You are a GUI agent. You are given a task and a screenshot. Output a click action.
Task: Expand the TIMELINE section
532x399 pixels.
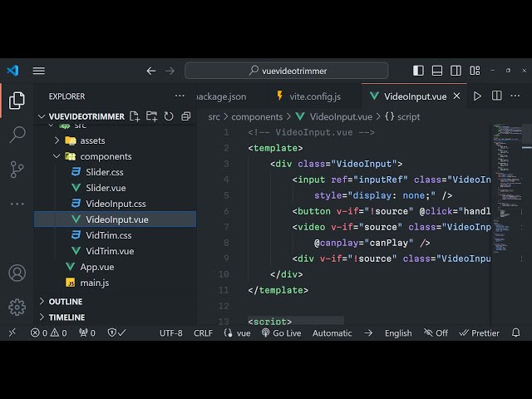point(66,318)
